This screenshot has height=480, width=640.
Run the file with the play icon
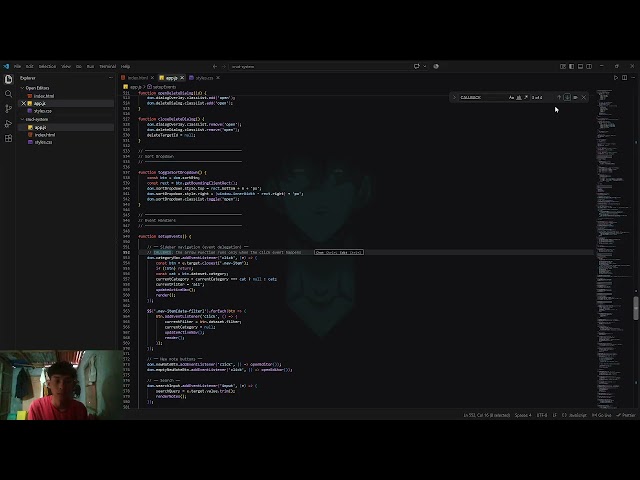pyautogui.click(x=616, y=78)
